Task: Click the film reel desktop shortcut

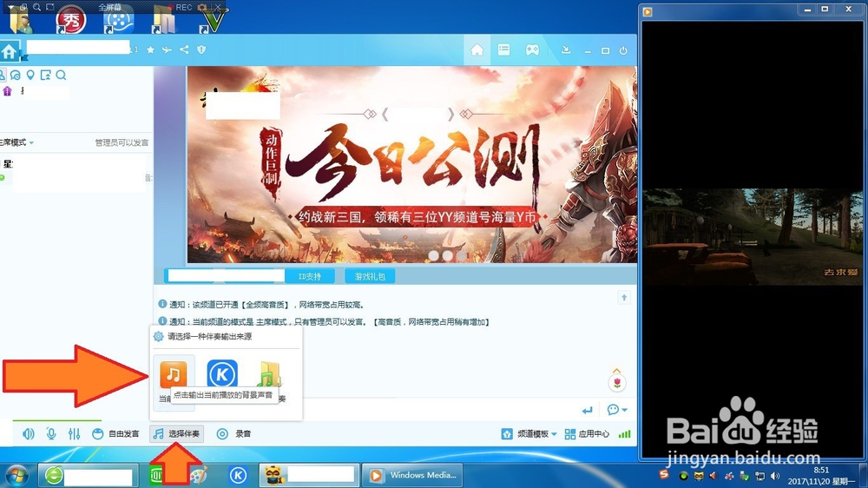Action: point(118,21)
